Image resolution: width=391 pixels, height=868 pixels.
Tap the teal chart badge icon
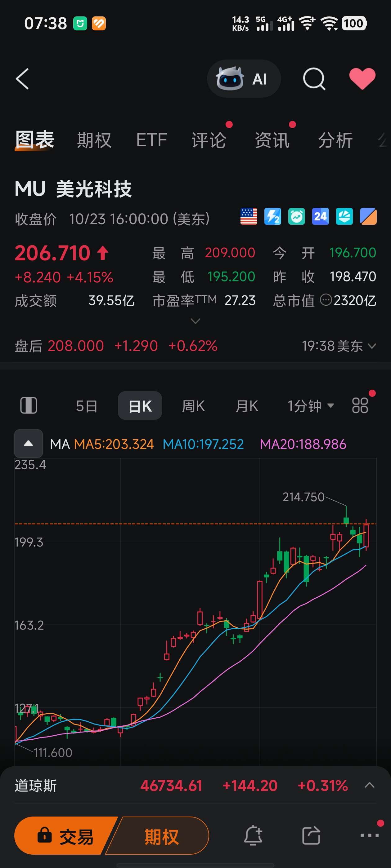(344, 216)
